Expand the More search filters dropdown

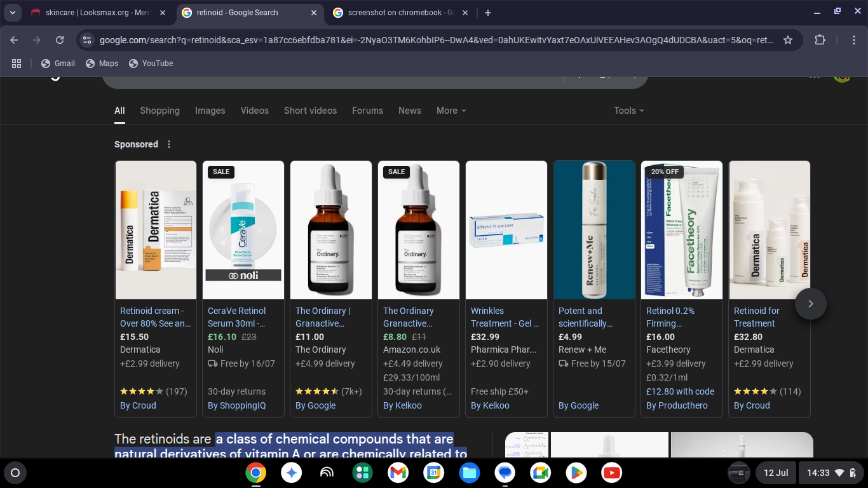click(451, 111)
